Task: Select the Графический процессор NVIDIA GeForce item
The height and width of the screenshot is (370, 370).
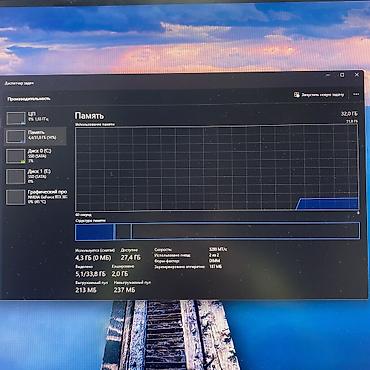Action: click(36, 197)
